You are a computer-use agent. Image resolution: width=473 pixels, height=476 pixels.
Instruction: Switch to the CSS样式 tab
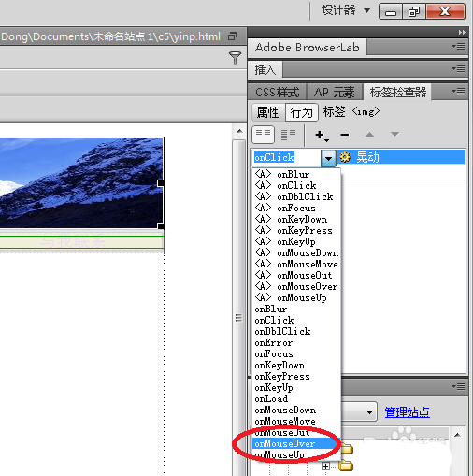pyautogui.click(x=277, y=93)
